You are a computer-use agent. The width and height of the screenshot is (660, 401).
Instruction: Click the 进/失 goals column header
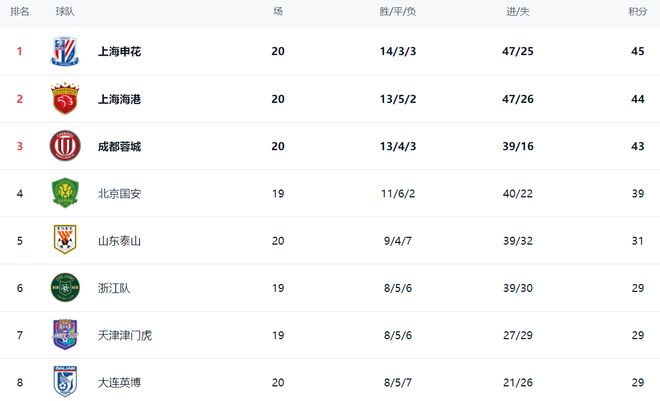517,11
